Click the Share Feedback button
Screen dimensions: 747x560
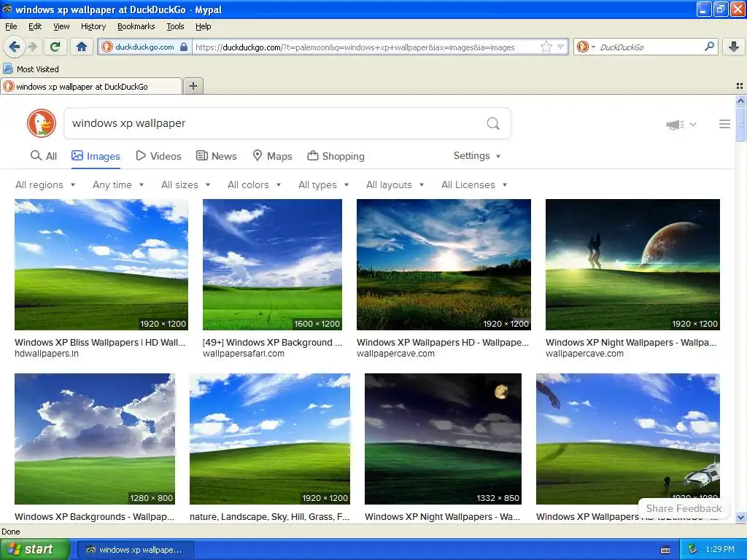click(683, 508)
